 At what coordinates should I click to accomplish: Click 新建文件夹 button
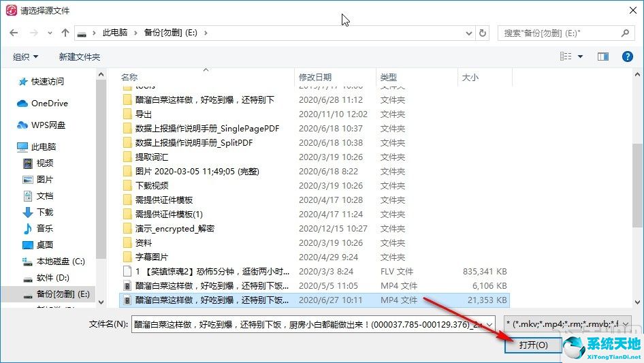pyautogui.click(x=79, y=57)
